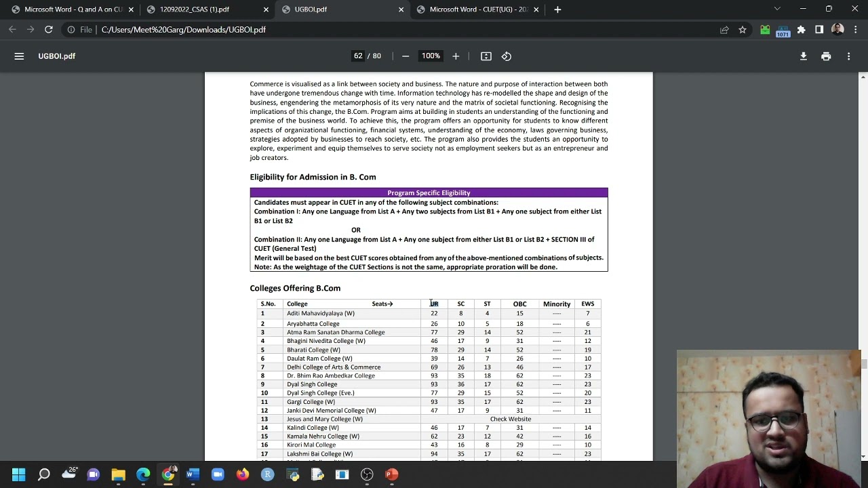
Task: Open the R application in the taskbar
Action: 267,474
